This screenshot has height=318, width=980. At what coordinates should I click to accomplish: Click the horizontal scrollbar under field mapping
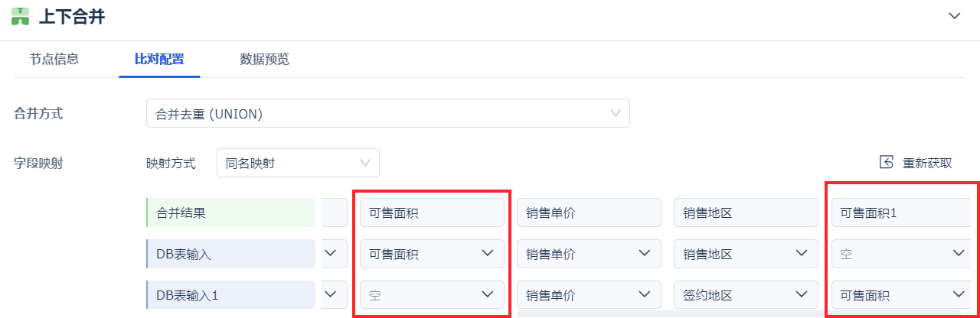click(x=666, y=313)
